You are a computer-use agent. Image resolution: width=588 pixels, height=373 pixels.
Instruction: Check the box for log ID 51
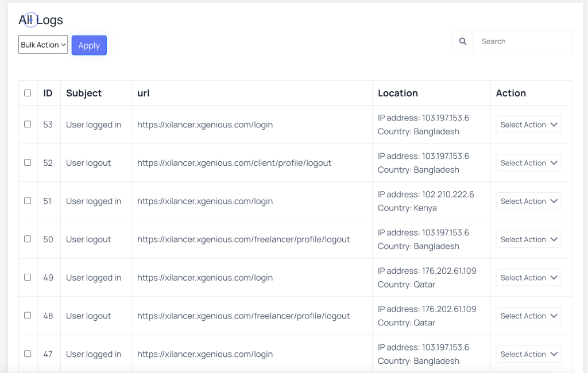pos(28,200)
